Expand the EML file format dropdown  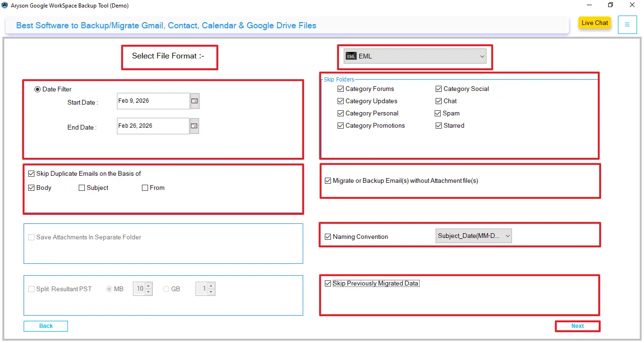[x=482, y=57]
